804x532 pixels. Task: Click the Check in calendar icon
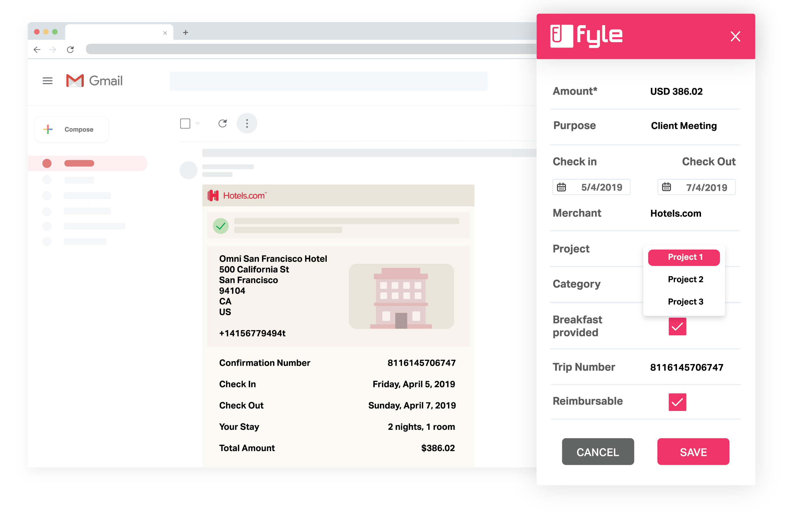(x=561, y=187)
